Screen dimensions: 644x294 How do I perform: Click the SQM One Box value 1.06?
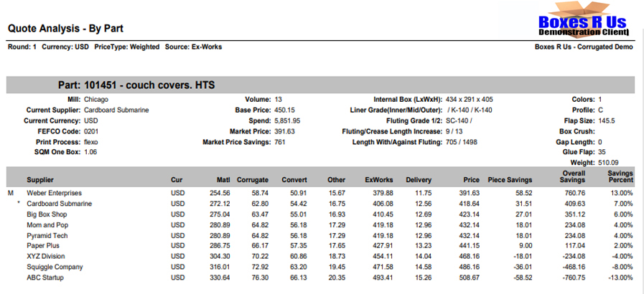click(x=90, y=152)
